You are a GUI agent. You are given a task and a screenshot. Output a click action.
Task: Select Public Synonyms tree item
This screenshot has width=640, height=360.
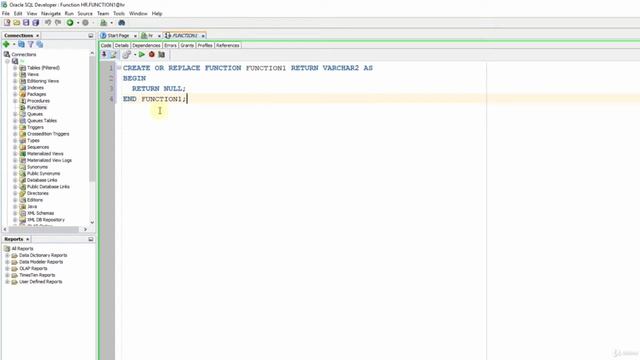pyautogui.click(x=43, y=173)
